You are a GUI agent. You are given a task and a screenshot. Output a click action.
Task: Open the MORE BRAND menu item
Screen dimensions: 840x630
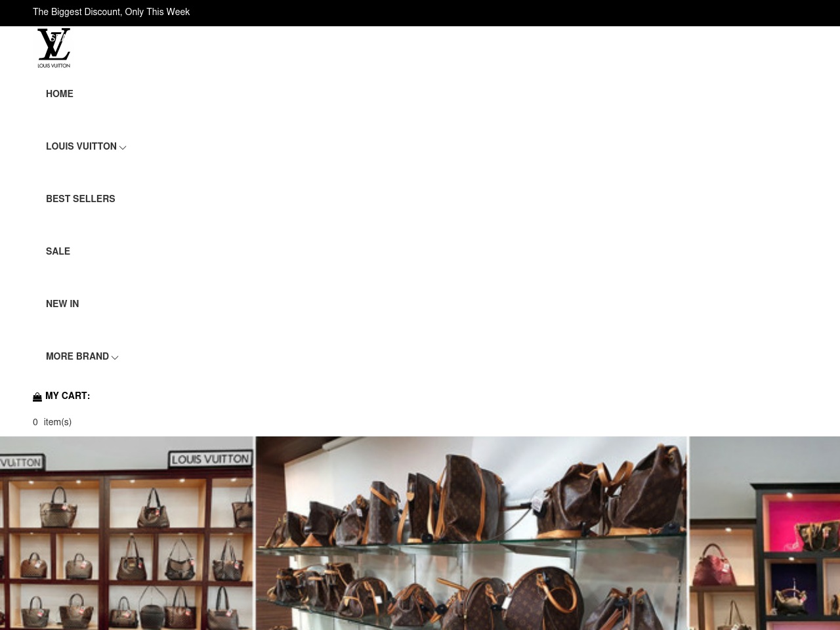point(77,356)
